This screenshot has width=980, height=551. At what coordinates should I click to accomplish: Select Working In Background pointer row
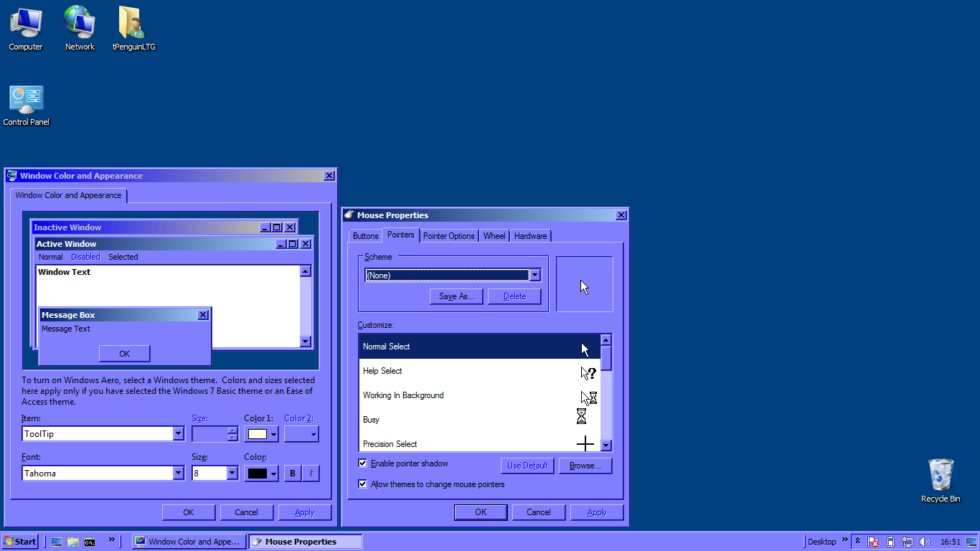click(x=479, y=395)
